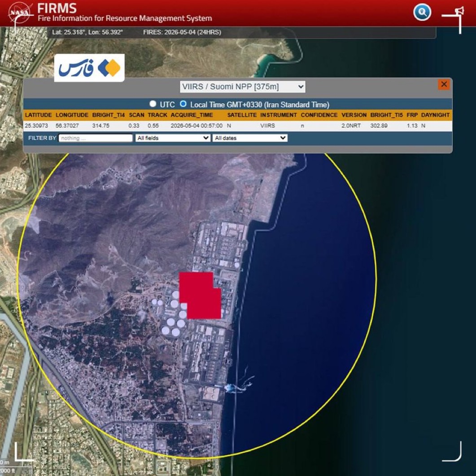The height and width of the screenshot is (476, 476).
Task: Click the red fire detection pixel
Action: coord(200,295)
